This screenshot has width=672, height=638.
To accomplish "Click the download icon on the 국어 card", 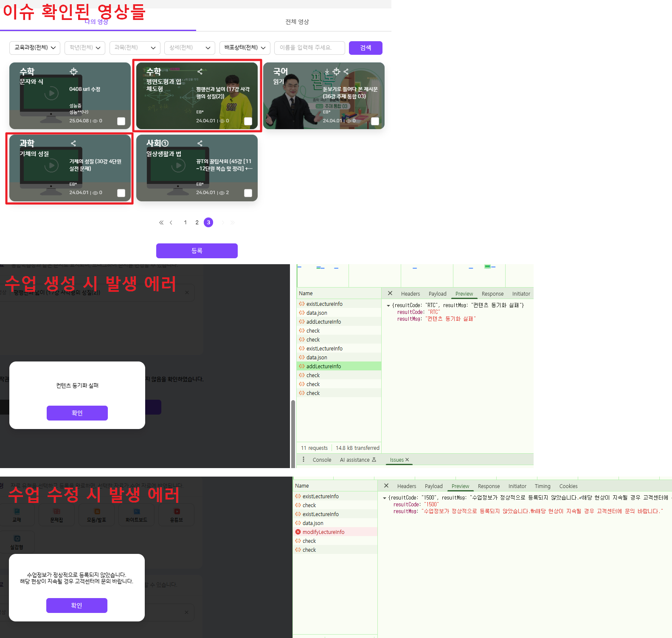I will pyautogui.click(x=327, y=71).
